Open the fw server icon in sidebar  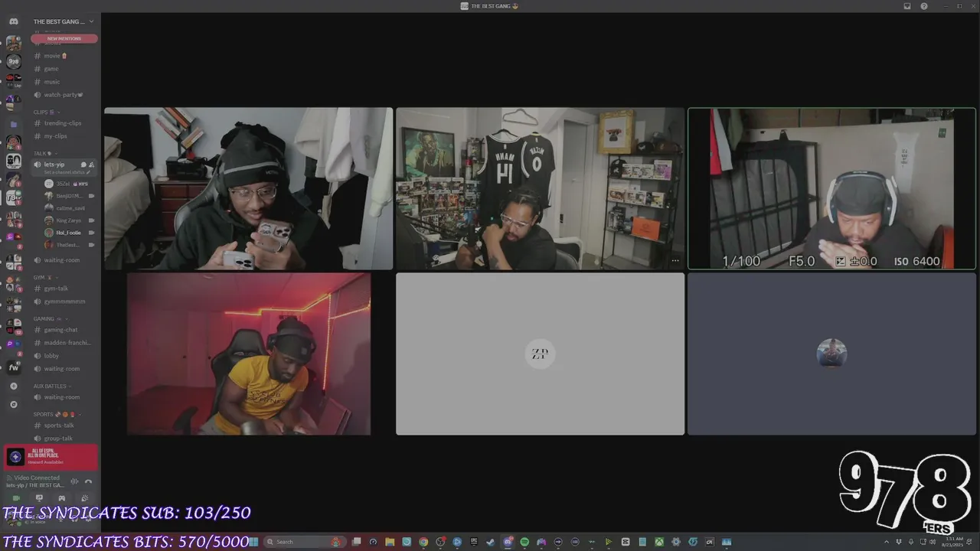13,367
